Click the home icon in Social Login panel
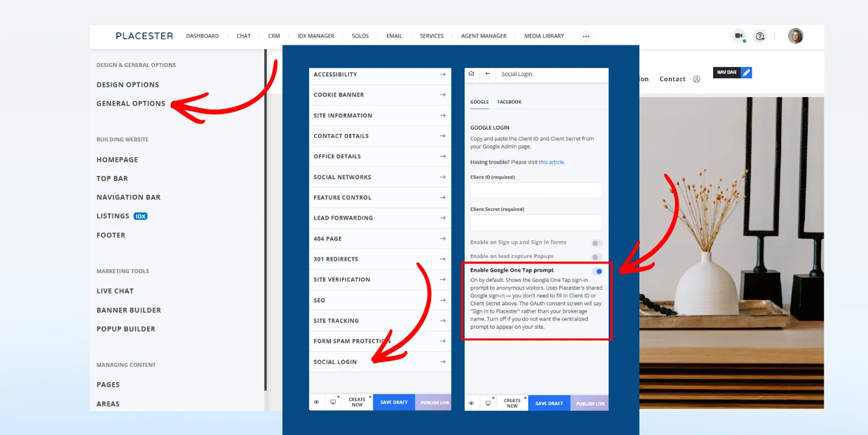The width and height of the screenshot is (868, 435). [471, 74]
